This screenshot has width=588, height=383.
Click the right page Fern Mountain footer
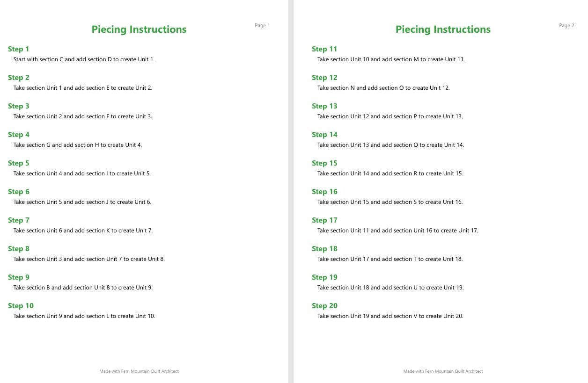click(x=443, y=371)
